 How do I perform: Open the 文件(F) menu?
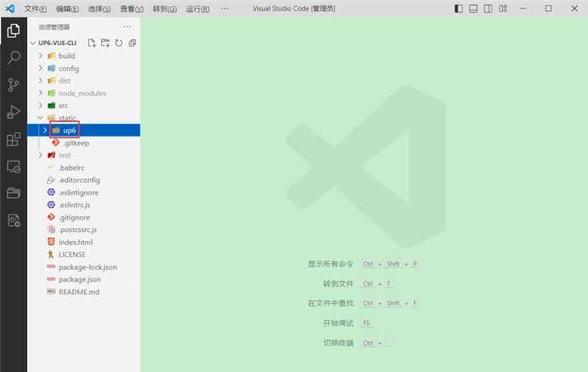click(35, 8)
